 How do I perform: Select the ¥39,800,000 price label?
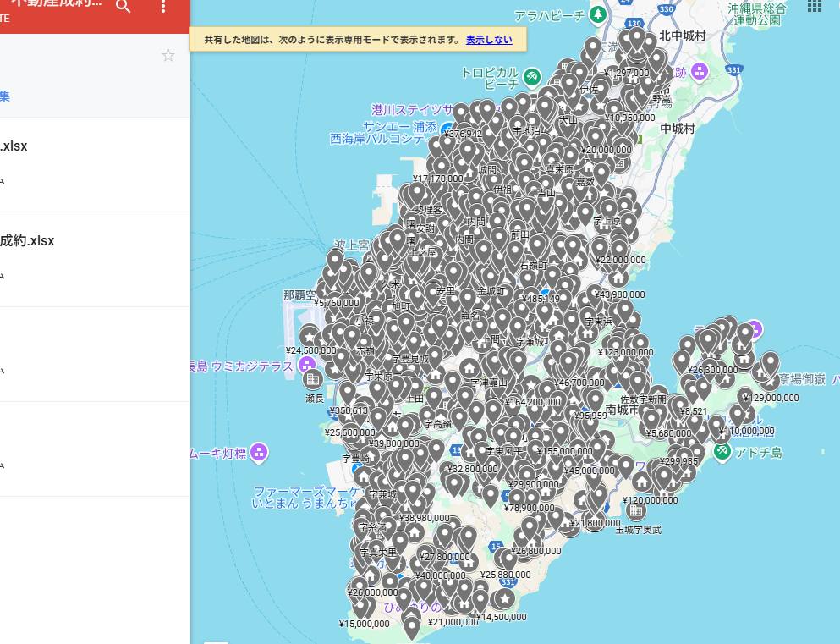[x=394, y=443]
